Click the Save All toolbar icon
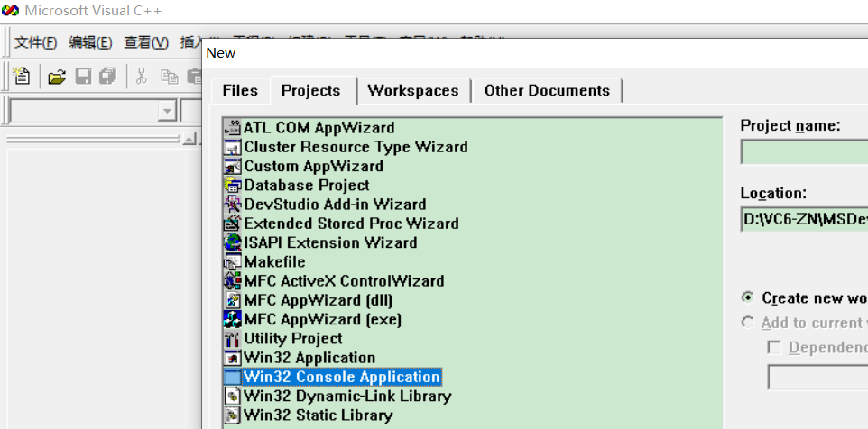The image size is (868, 429). point(108,77)
